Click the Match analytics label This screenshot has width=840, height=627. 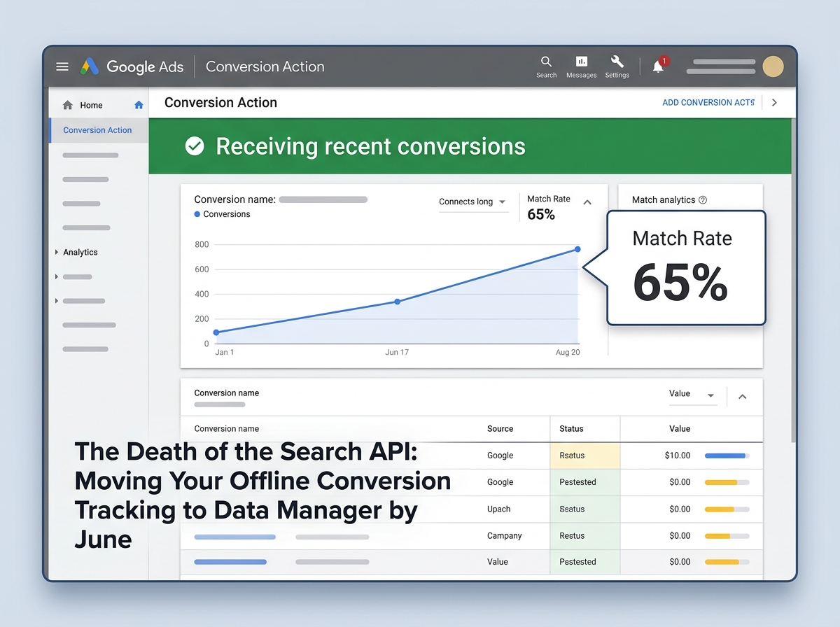[x=664, y=199]
